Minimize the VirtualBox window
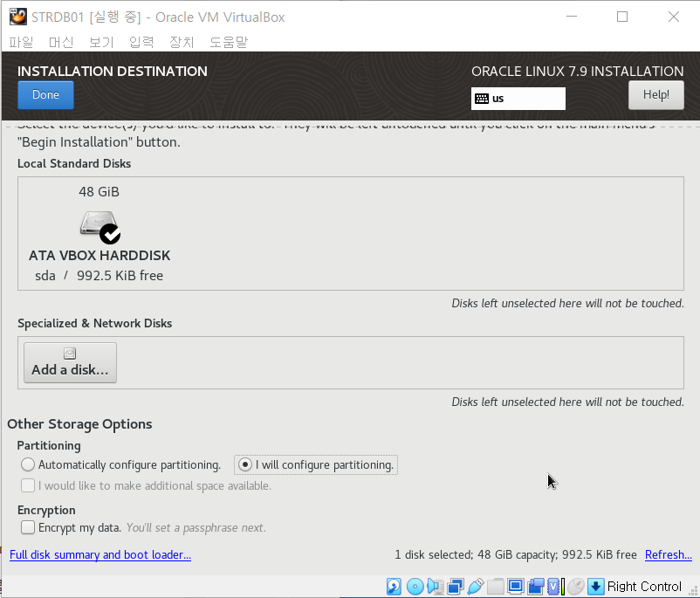This screenshot has height=598, width=700. coord(572,17)
